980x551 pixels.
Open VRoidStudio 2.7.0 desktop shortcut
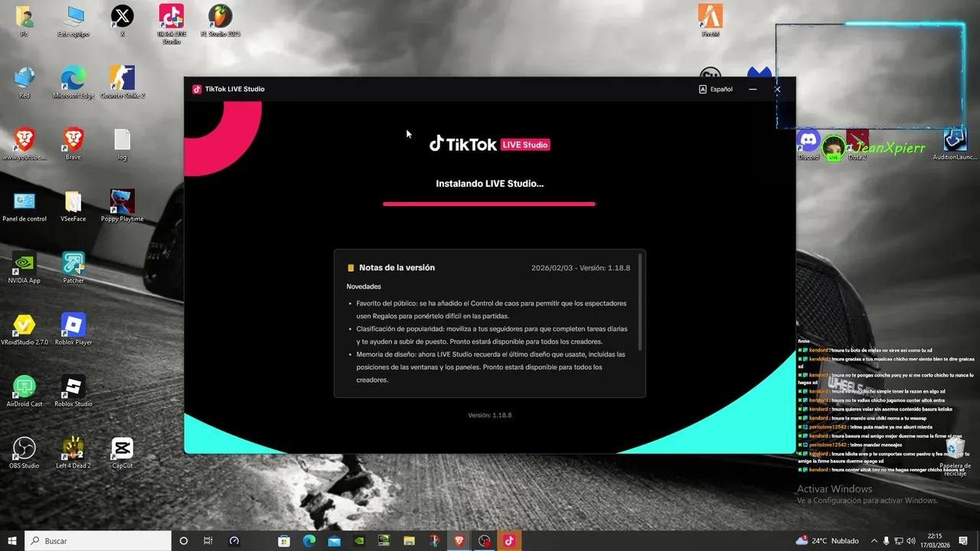tap(24, 330)
